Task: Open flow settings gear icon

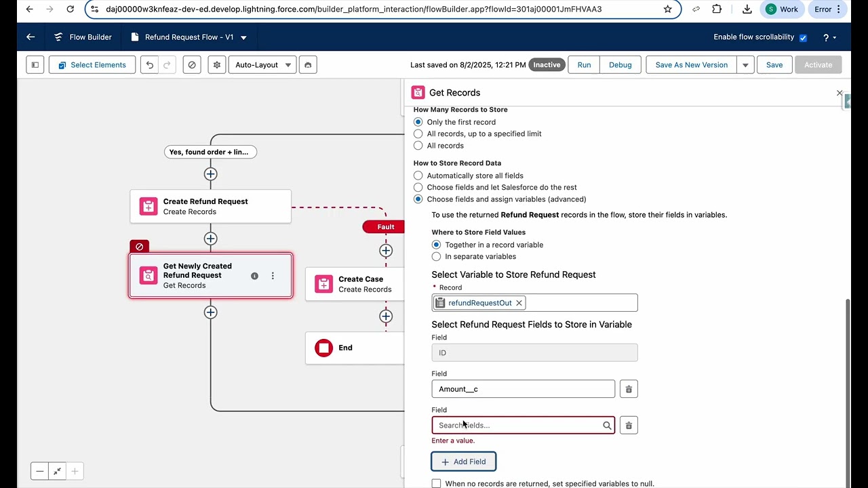Action: pyautogui.click(x=217, y=65)
